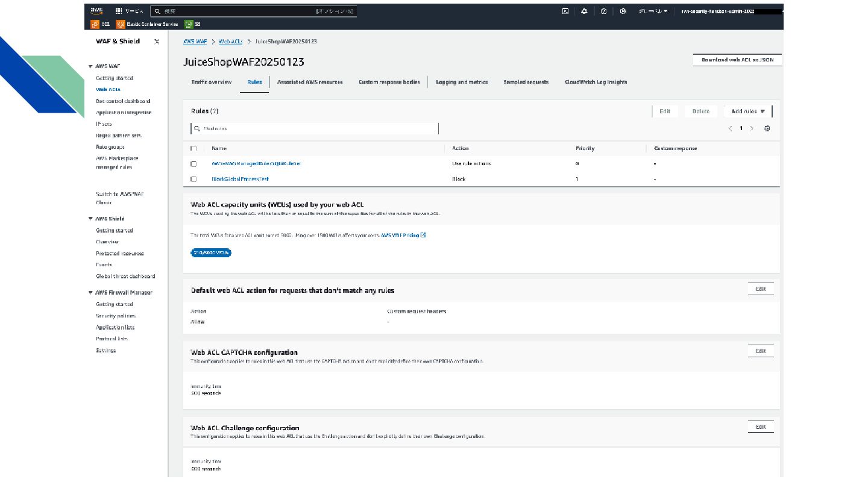The width and height of the screenshot is (868, 488).
Task: Edit the Web ACL CAPTCHA configuration
Action: point(761,351)
